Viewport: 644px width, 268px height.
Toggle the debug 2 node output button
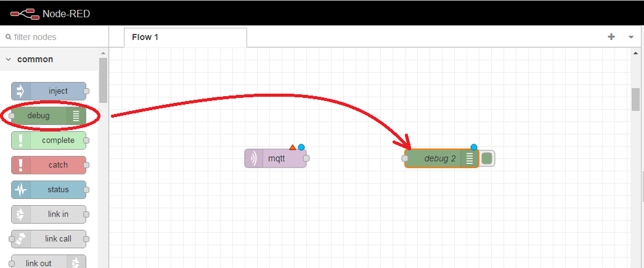pos(487,158)
